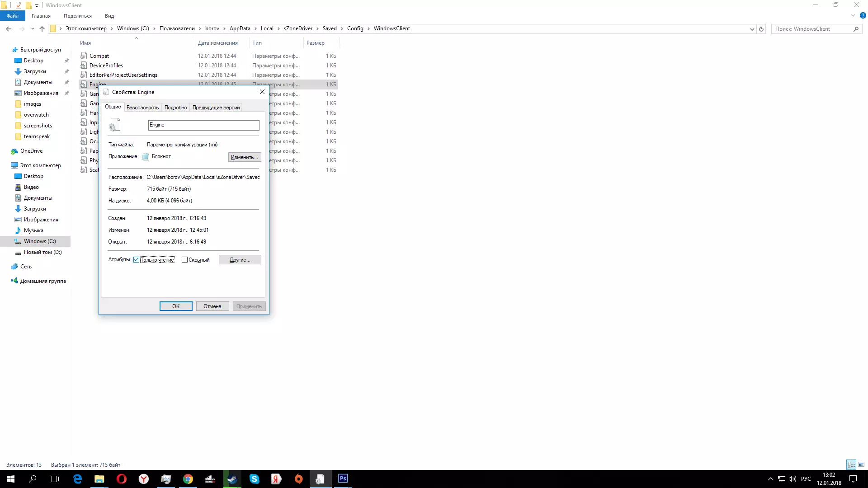Open recent locations dropdown arrow
The width and height of the screenshot is (868, 488).
point(33,29)
